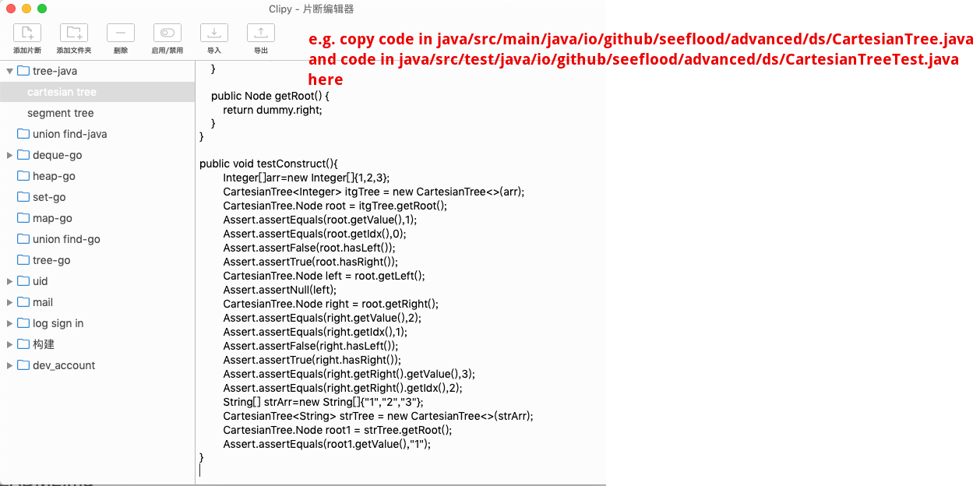The width and height of the screenshot is (980, 486).
Task: Click the Add Snippet (添加片断) toolbar icon
Action: 26,33
